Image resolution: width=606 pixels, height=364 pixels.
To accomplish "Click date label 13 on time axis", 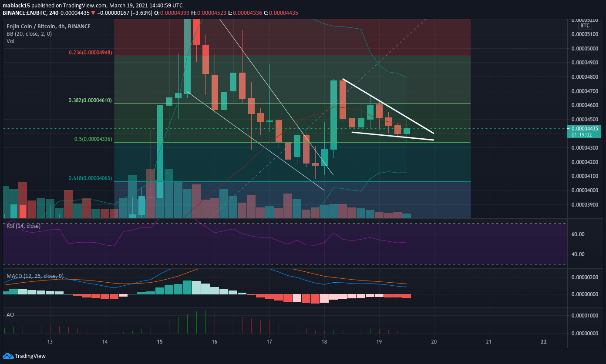I will [x=50, y=341].
